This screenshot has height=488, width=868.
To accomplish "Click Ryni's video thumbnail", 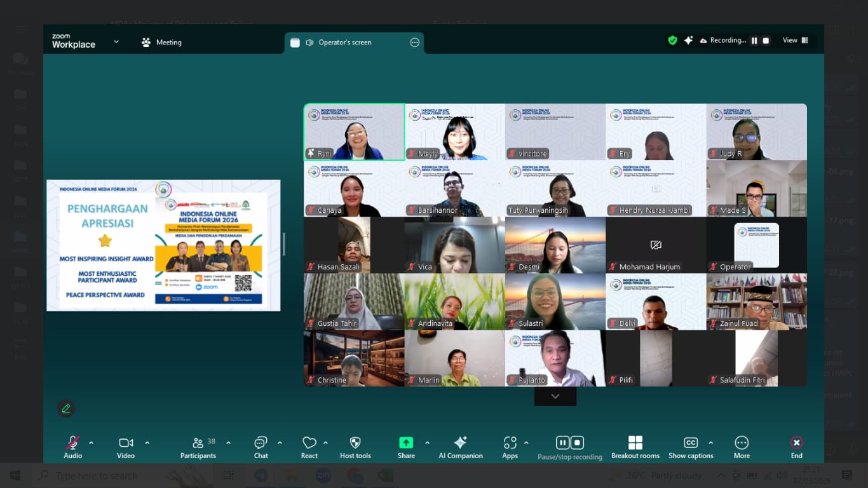I will coord(354,132).
